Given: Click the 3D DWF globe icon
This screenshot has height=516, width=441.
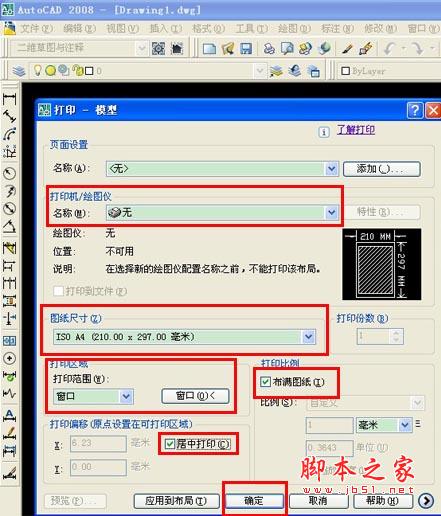Looking at the screenshot, I should pos(324,49).
